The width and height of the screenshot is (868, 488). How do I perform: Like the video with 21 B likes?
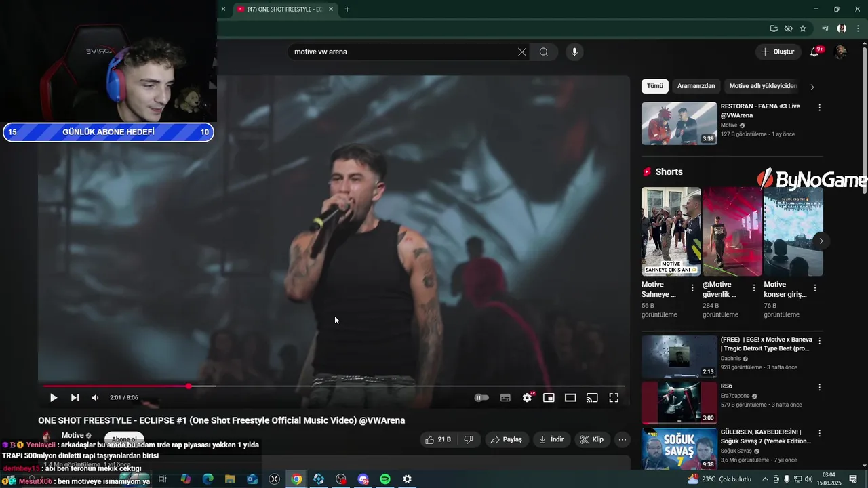coord(438,440)
